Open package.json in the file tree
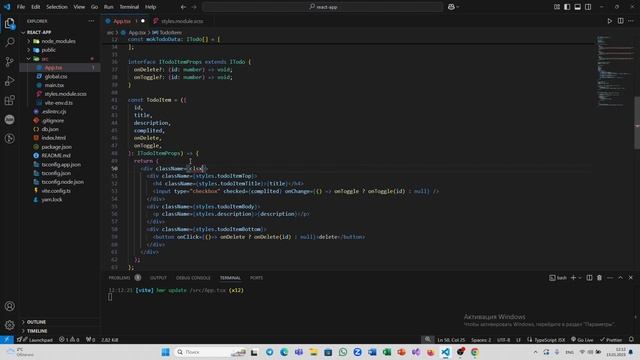Viewport: 640px width, 360px height. pyautogui.click(x=56, y=147)
